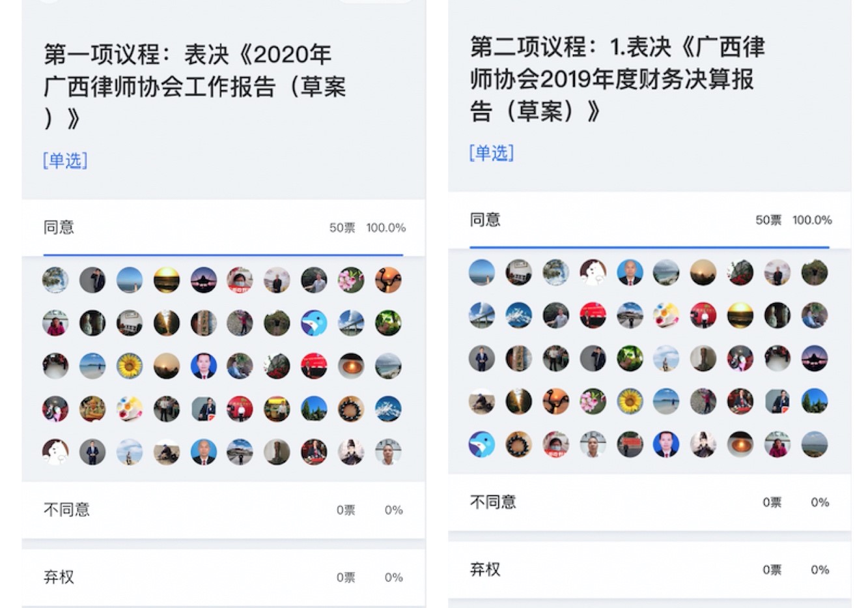The width and height of the screenshot is (868, 608).
Task: Select 不同意 option in 第一项议程 poll
Action: click(223, 510)
